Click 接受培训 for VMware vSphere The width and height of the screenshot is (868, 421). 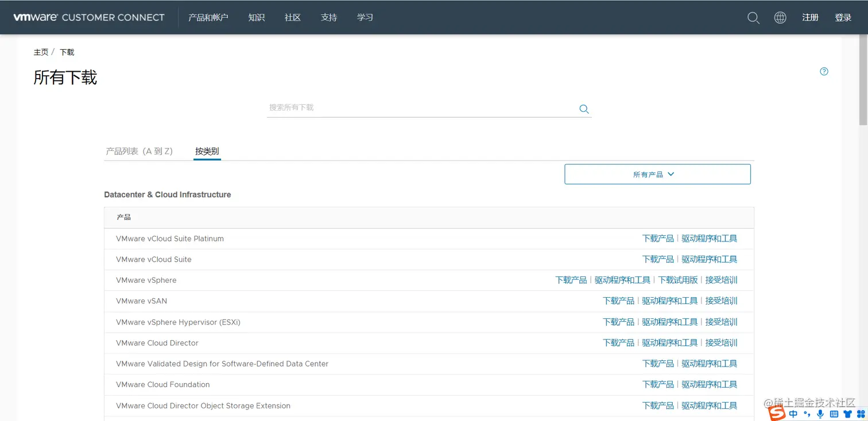(722, 280)
